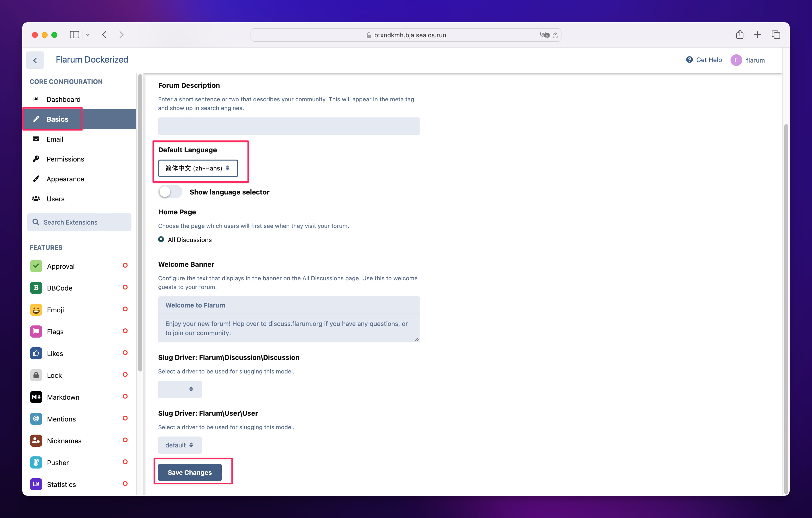812x518 pixels.
Task: Open the Discussion slug driver dropdown
Action: click(x=180, y=389)
